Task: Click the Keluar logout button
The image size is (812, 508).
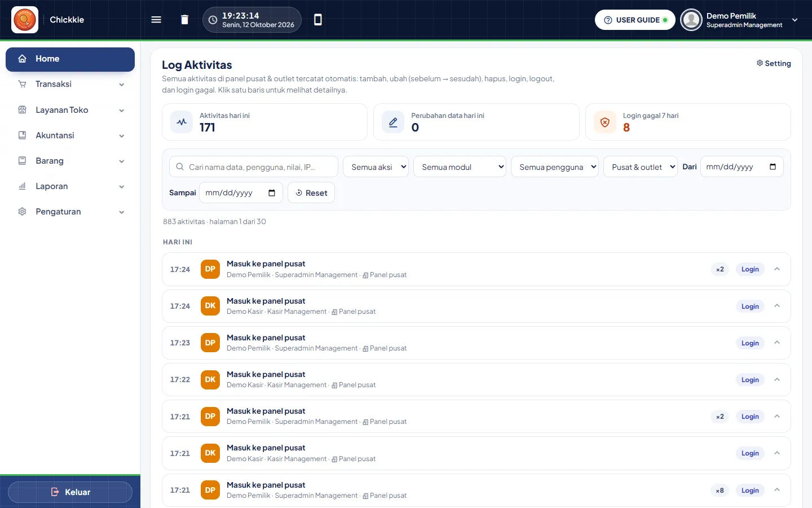Action: point(70,492)
